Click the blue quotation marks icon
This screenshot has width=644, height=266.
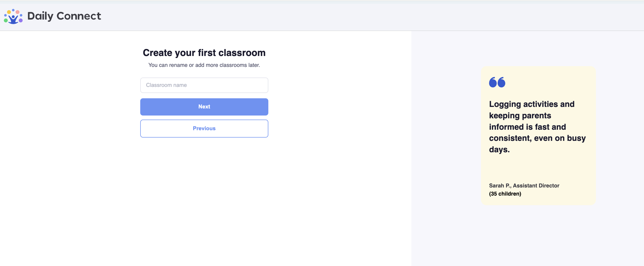(x=497, y=82)
